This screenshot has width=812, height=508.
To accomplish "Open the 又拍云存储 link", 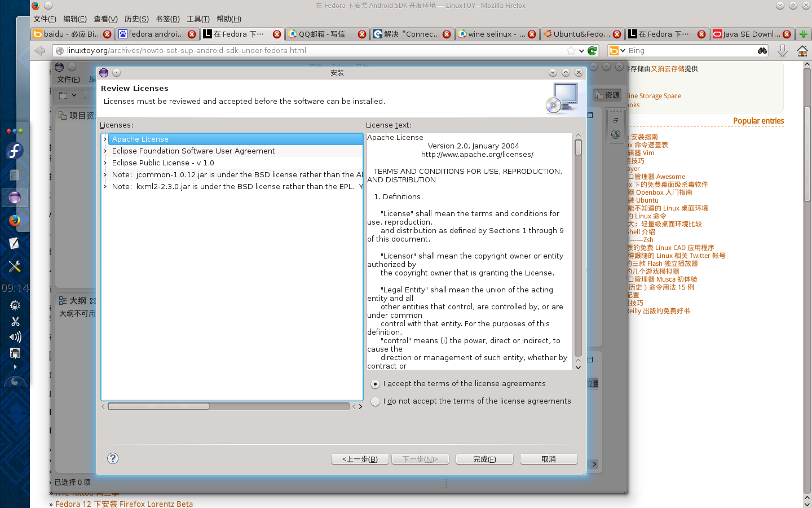I will (668, 69).
